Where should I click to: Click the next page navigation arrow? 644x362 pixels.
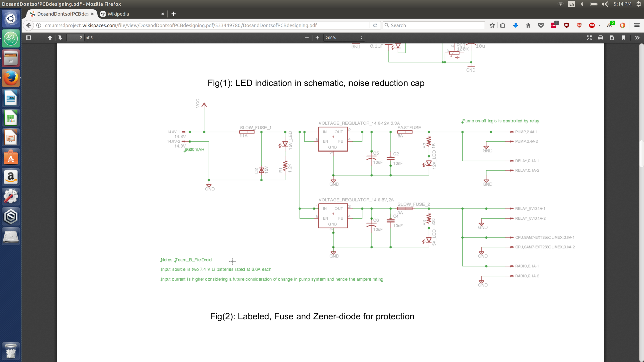pos(60,38)
